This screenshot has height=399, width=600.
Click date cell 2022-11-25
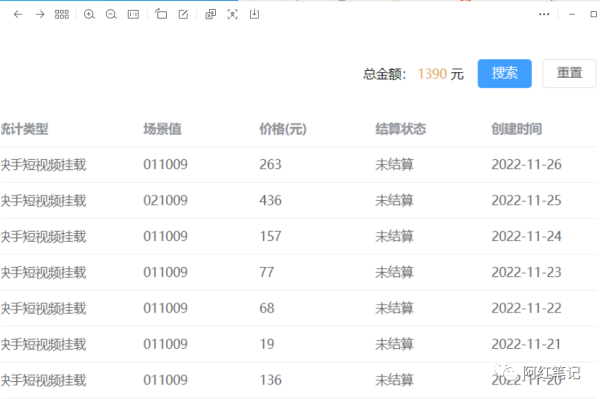point(526,200)
